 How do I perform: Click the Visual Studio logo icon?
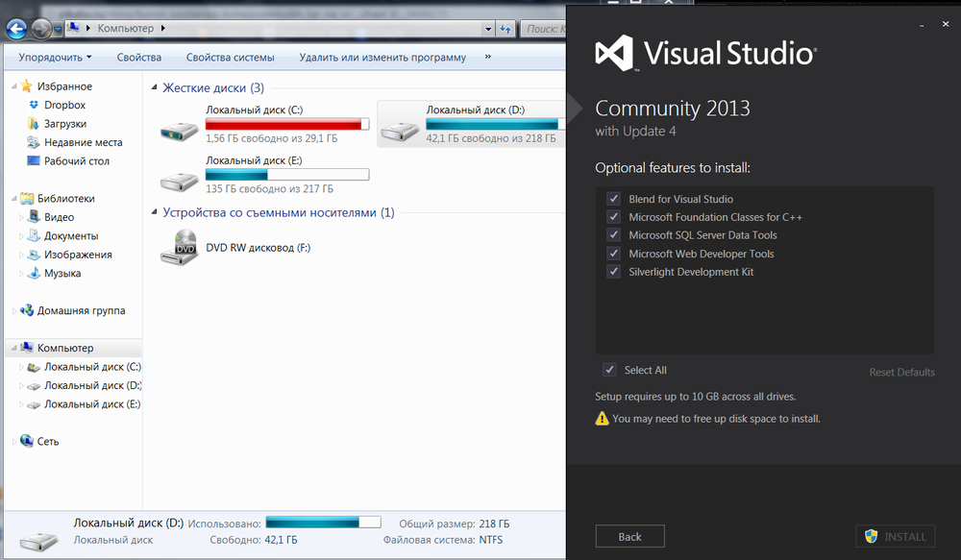[614, 53]
